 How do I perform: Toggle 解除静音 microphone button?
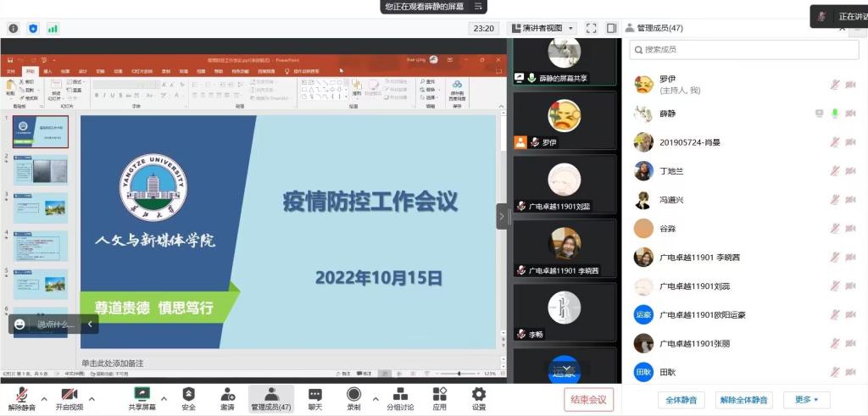click(x=22, y=398)
